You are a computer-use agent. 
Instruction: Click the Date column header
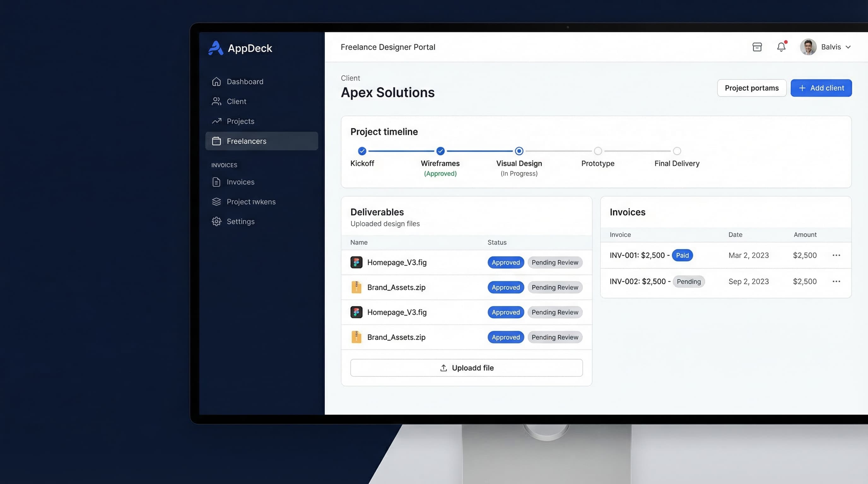(x=735, y=235)
